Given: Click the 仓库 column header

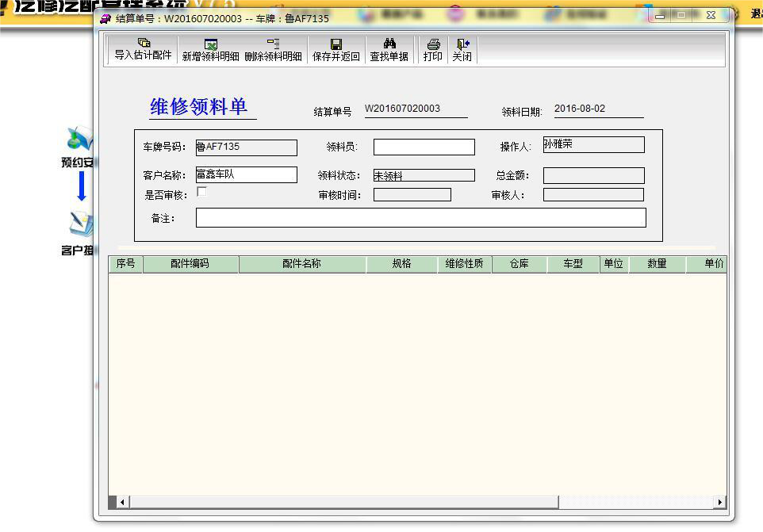Looking at the screenshot, I should coord(520,264).
